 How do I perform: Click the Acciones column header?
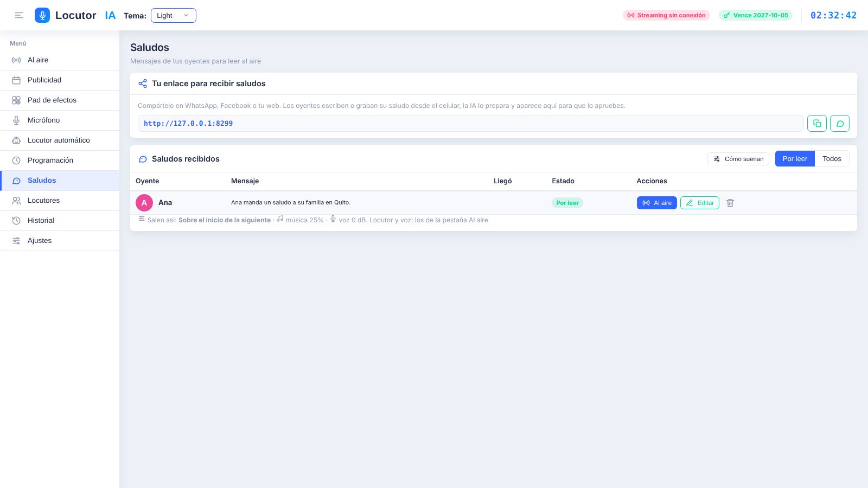(652, 181)
